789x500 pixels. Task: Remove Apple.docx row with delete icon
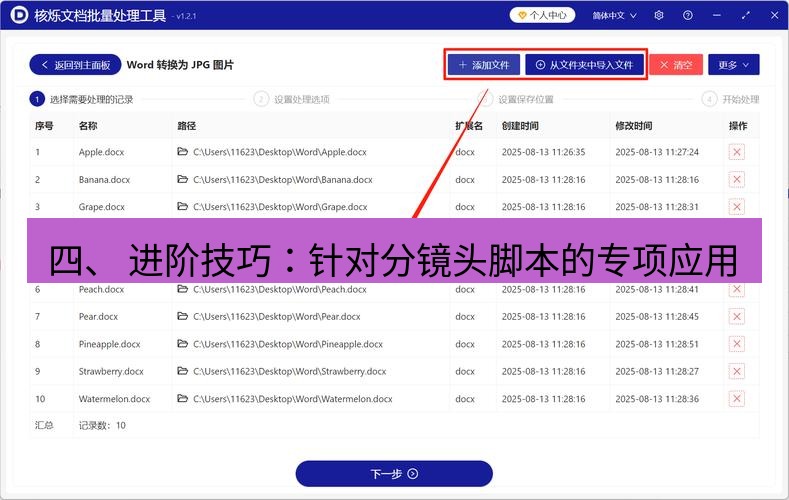[x=737, y=152]
